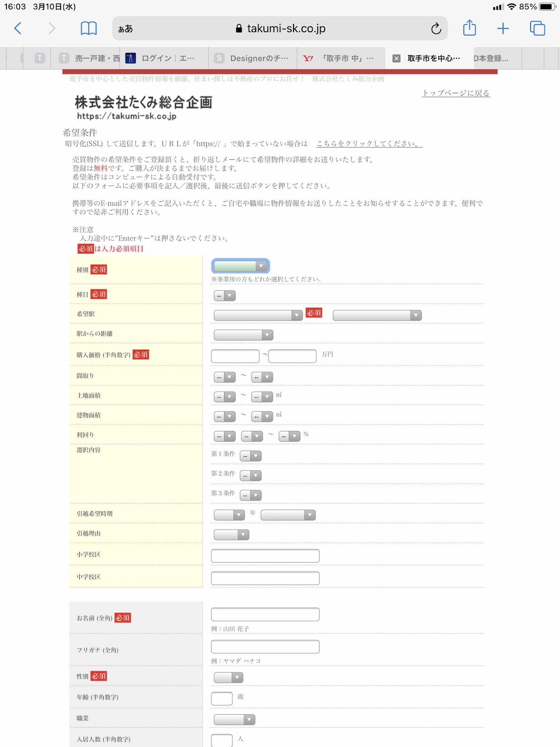The height and width of the screenshot is (747, 560).
Task: Open the third 利回り dropdown before %
Action: point(289,436)
